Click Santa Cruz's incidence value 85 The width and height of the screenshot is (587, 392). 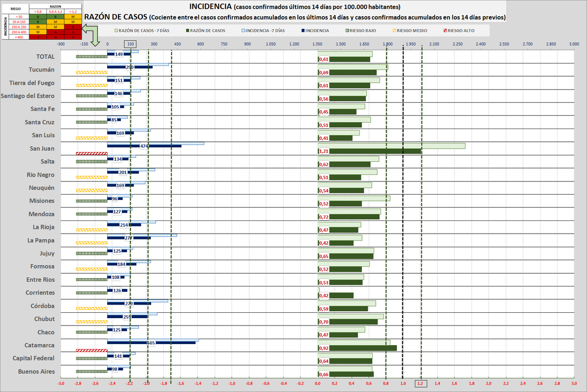pos(113,120)
